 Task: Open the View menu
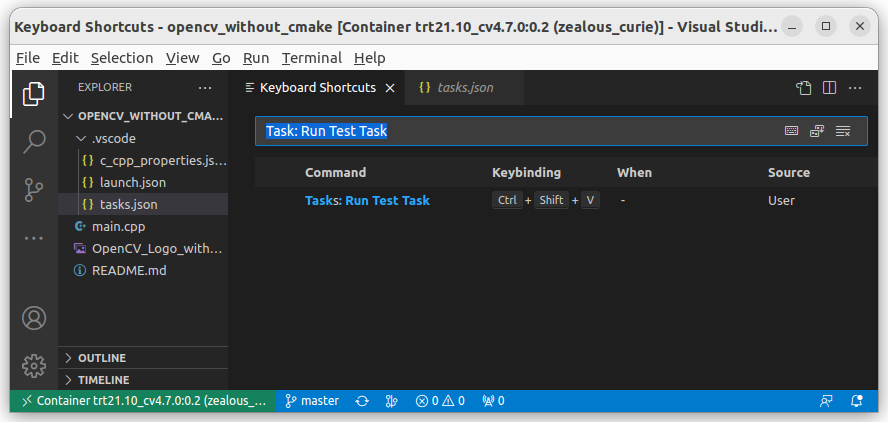point(182,58)
